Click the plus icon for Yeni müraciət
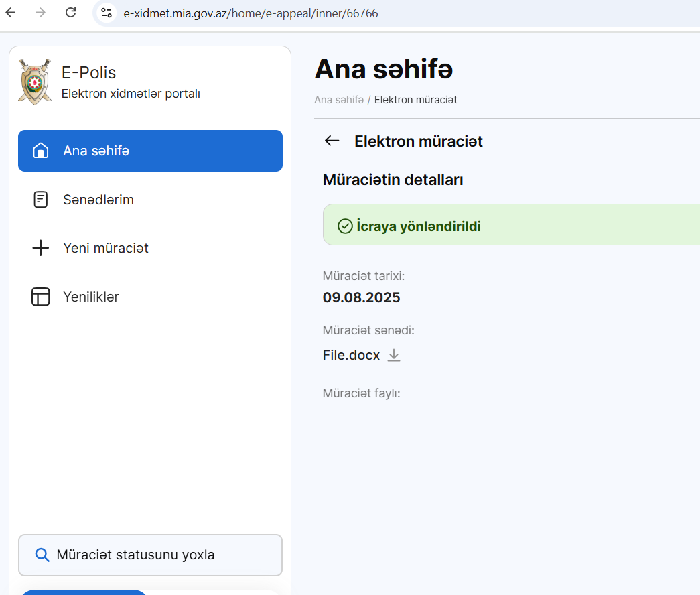The width and height of the screenshot is (700, 595). coord(41,248)
